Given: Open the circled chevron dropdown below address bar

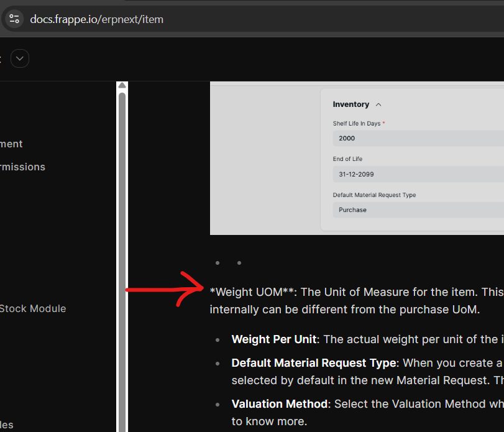Looking at the screenshot, I should tap(20, 59).
